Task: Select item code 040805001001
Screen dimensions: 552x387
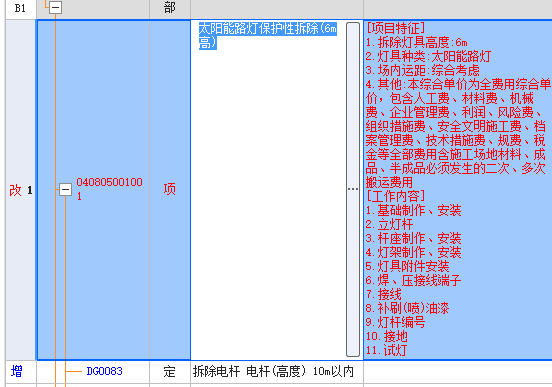Action: tap(109, 189)
